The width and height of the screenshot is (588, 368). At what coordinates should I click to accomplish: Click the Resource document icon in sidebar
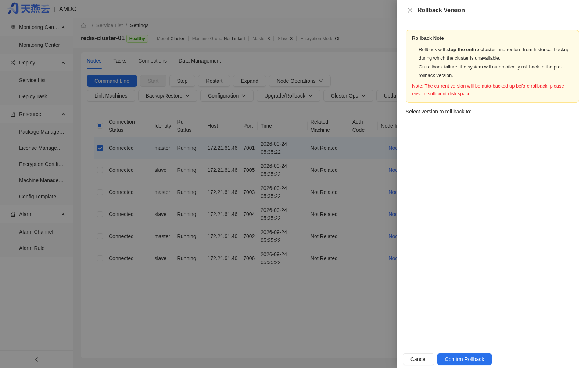13,114
